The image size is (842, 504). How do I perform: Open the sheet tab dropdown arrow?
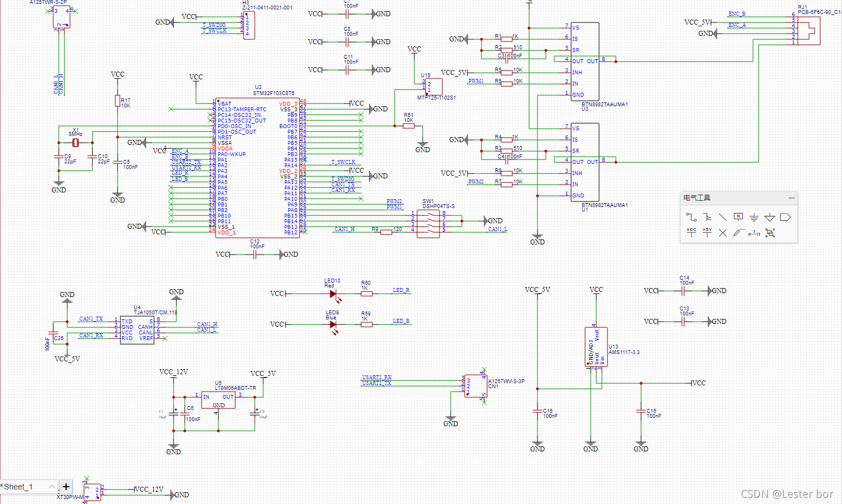coord(52,487)
